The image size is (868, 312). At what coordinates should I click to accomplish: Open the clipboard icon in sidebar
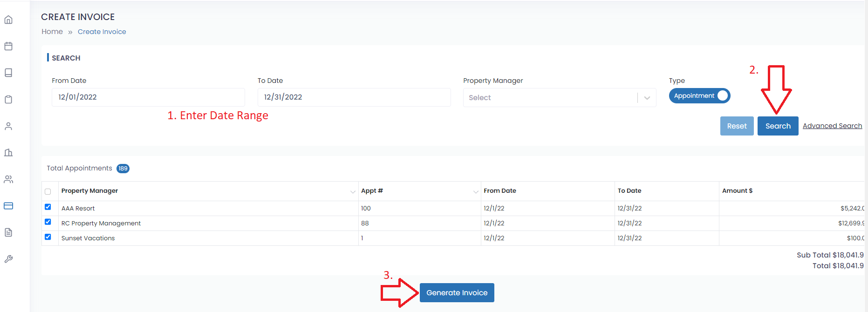tap(8, 99)
